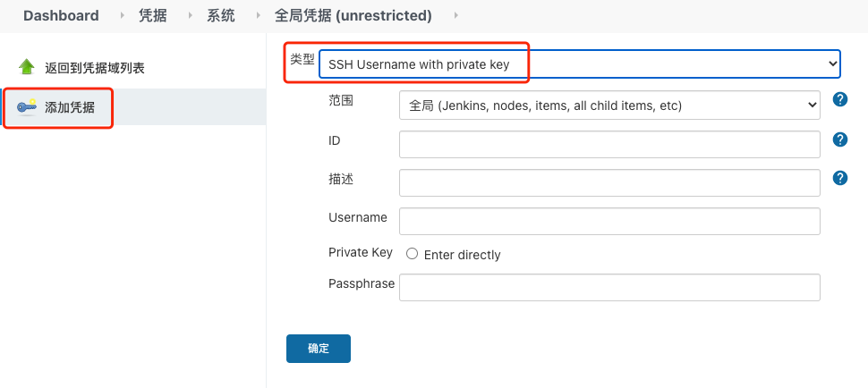Go to the Dashboard breadcrumb
Screen dimensions: 868x388
click(x=61, y=15)
